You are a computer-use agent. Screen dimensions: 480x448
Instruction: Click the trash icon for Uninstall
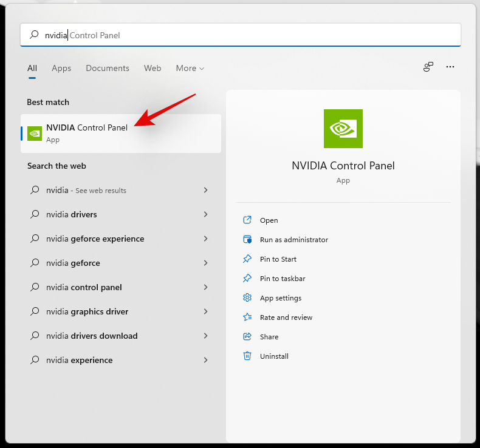tap(247, 356)
